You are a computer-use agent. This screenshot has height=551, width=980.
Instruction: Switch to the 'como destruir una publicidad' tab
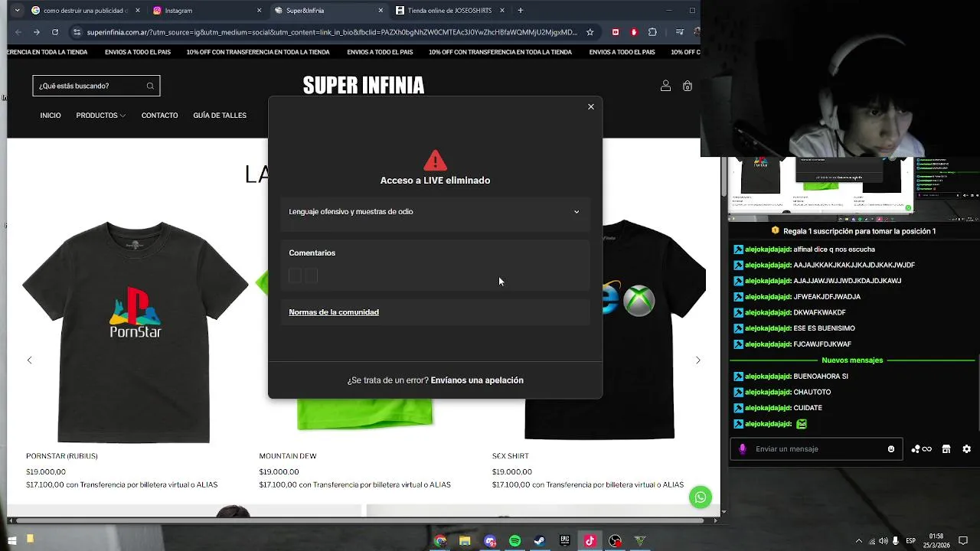click(x=84, y=11)
